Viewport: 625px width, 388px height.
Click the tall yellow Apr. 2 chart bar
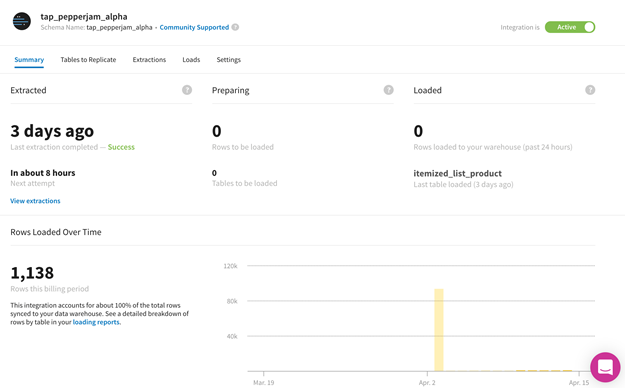tap(438, 330)
